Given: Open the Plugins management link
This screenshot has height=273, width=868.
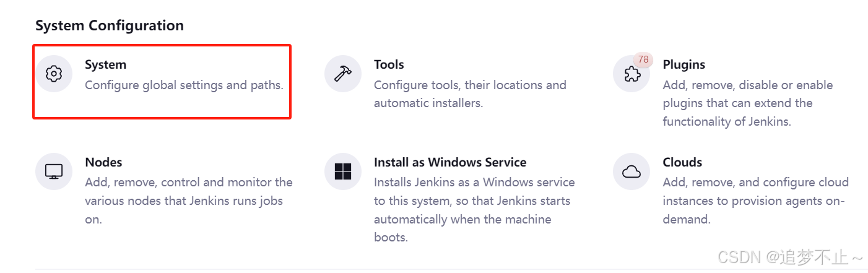Looking at the screenshot, I should coord(684,64).
